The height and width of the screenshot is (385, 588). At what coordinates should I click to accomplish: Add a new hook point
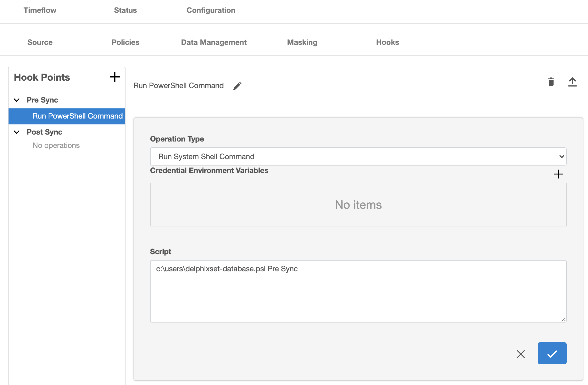point(115,77)
